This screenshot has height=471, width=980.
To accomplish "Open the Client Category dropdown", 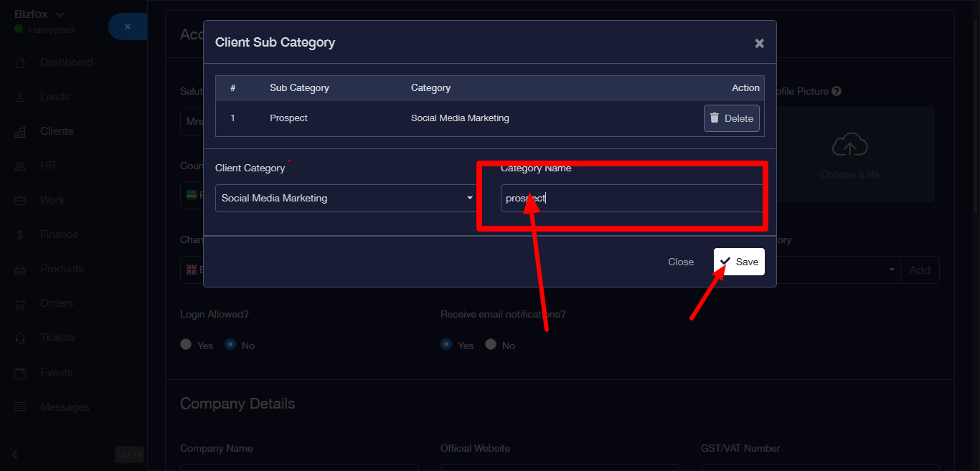I will pos(347,198).
